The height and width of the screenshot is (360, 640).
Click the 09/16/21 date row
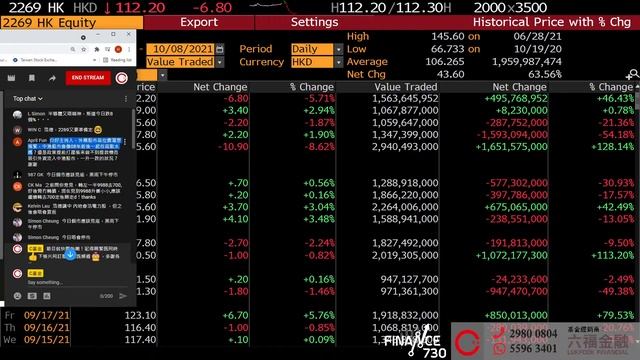click(47, 328)
